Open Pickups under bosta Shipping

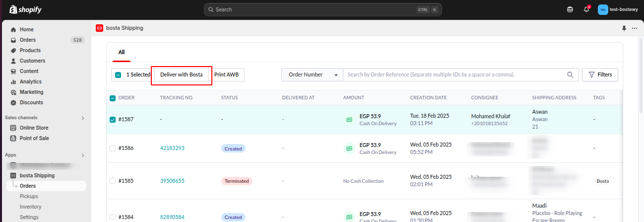tap(29, 196)
